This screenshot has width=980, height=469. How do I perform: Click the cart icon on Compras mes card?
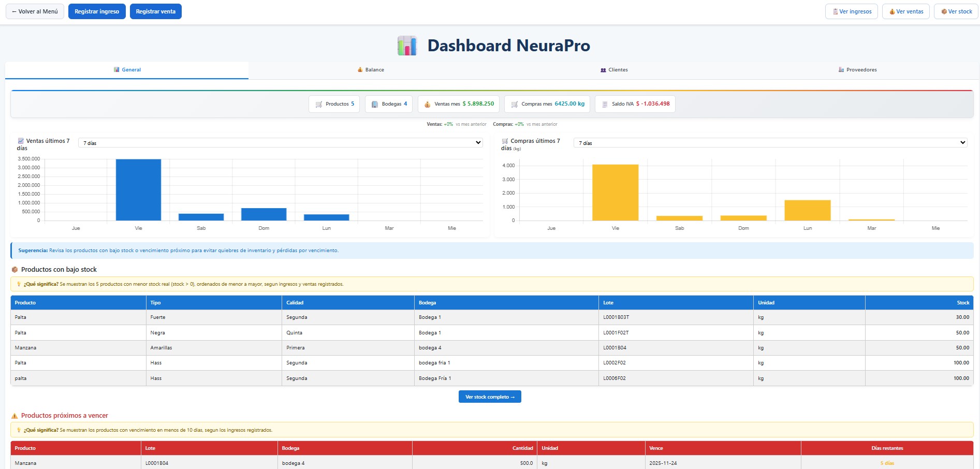[x=515, y=104]
